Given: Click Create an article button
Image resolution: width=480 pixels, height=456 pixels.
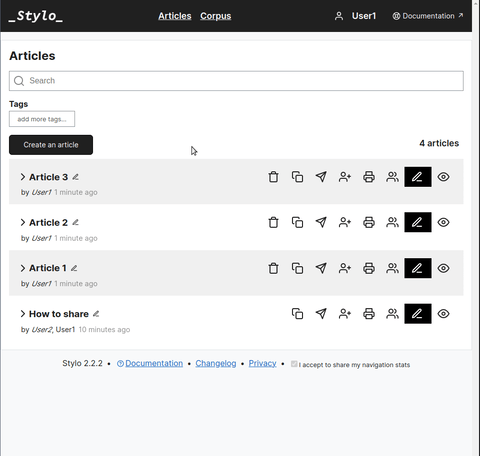Looking at the screenshot, I should coord(51,145).
